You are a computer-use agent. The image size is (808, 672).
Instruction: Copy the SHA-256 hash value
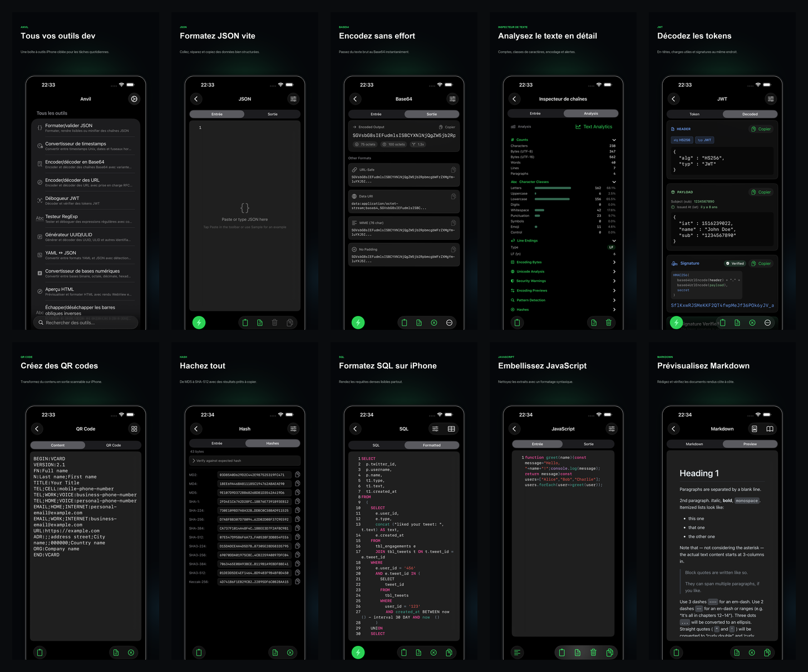coord(298,519)
